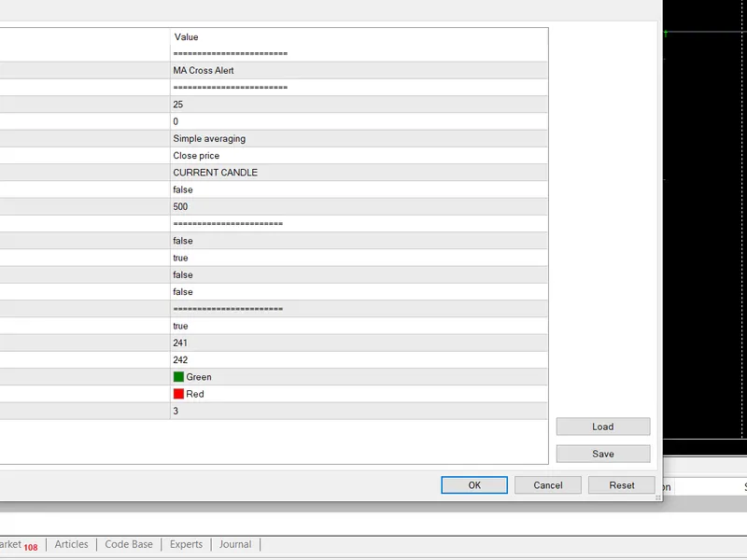Click the Save button

(x=602, y=454)
